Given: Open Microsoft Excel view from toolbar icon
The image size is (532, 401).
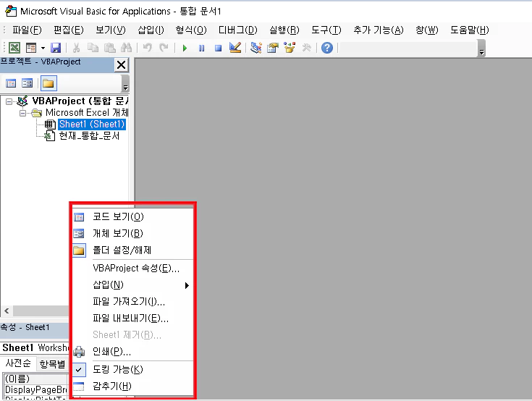Looking at the screenshot, I should pos(14,48).
